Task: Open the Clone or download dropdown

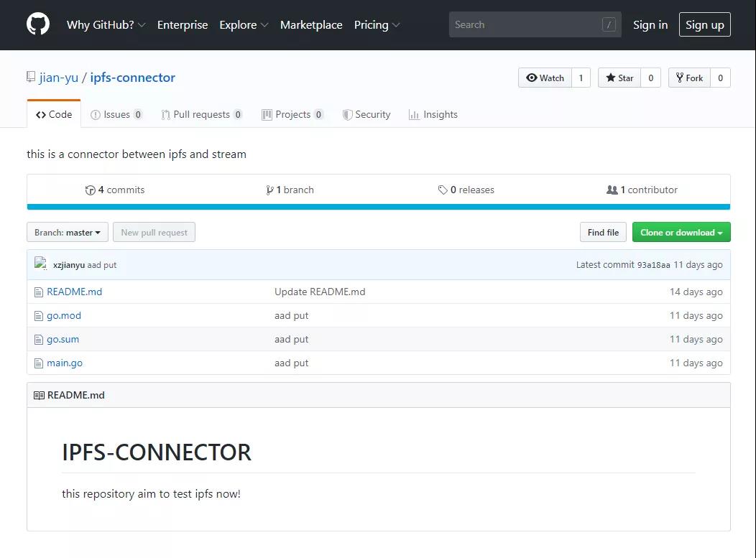Action: (x=681, y=232)
